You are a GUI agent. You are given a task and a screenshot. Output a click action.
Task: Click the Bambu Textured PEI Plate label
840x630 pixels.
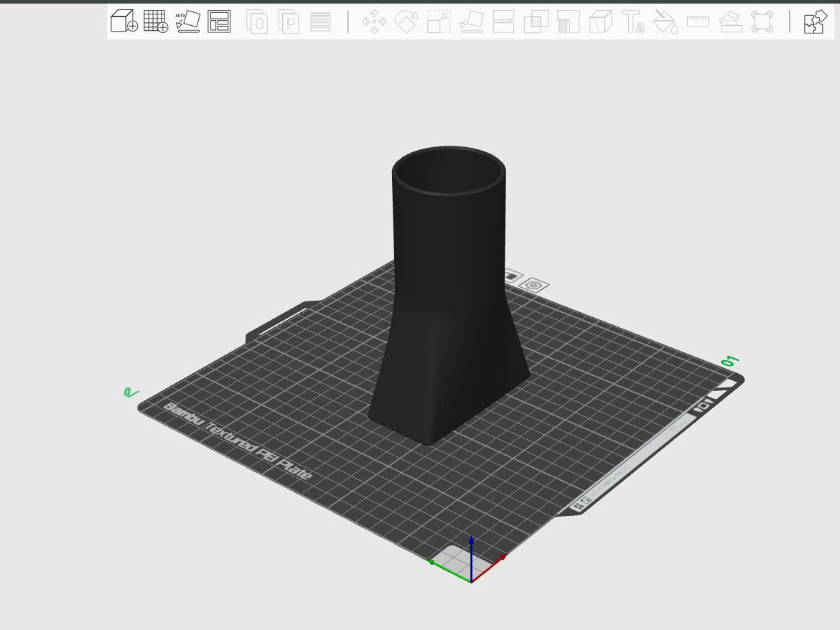point(238,441)
